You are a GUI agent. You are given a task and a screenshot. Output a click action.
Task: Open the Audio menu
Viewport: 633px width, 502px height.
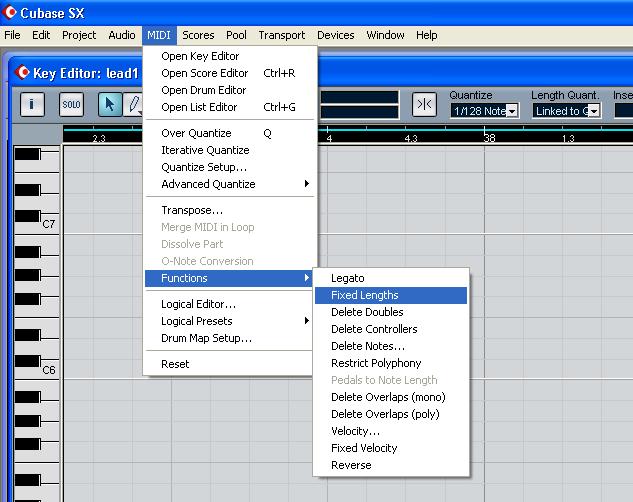(122, 35)
